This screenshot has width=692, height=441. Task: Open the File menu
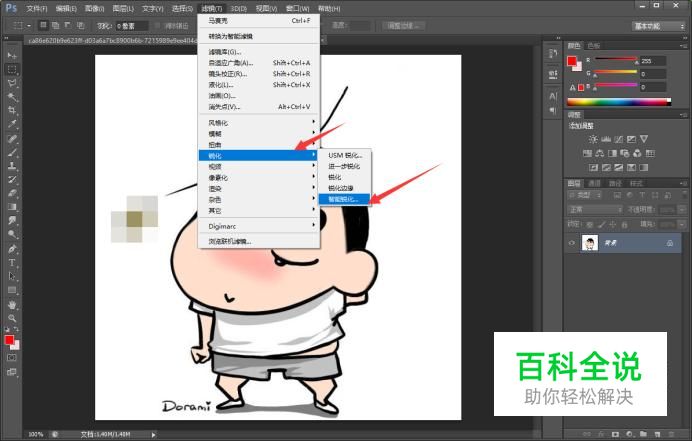coord(37,8)
